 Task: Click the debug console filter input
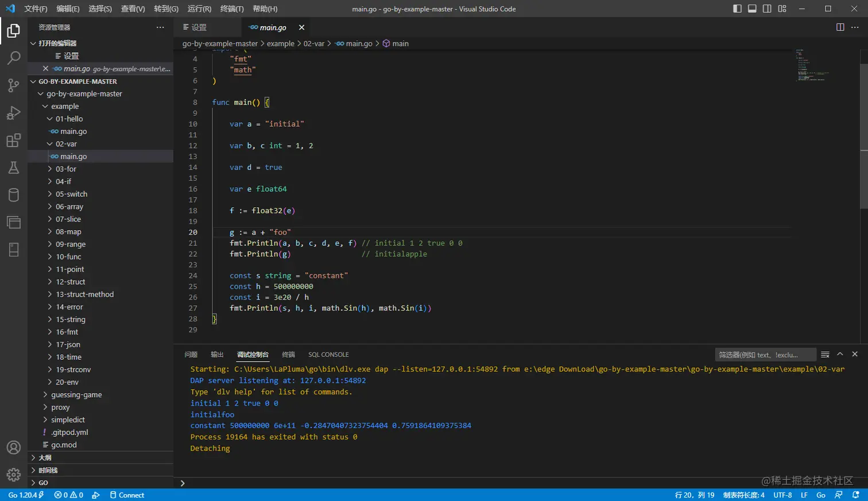point(765,355)
